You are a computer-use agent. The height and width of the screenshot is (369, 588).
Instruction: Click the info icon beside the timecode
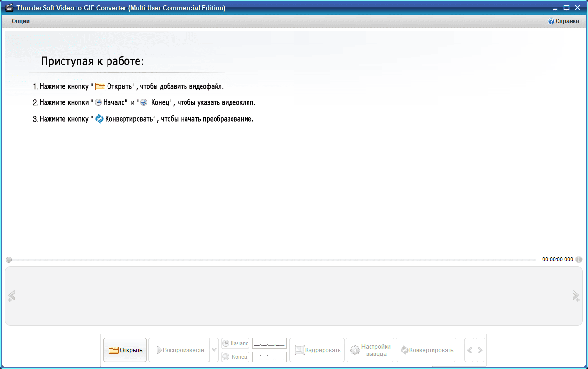click(x=579, y=259)
